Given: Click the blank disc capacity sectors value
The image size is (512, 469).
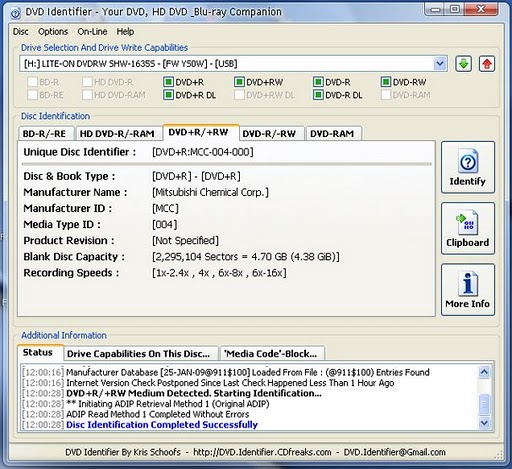Looking at the screenshot, I should (x=246, y=257).
